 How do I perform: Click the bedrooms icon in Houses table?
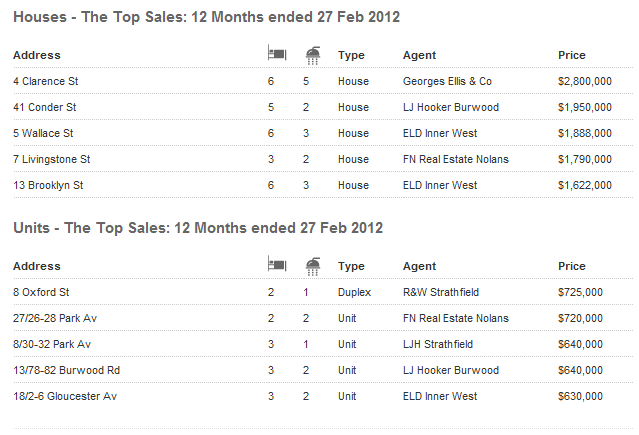click(x=277, y=54)
